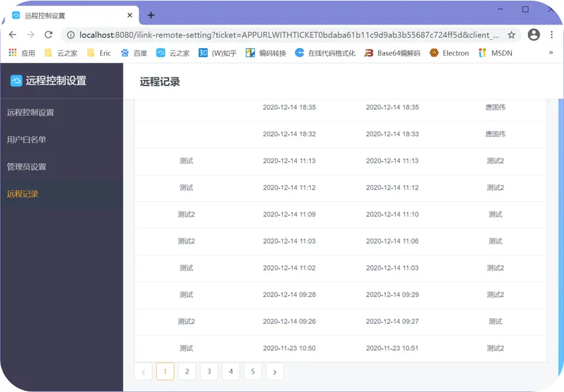Click the site info icon in address bar

(71, 35)
